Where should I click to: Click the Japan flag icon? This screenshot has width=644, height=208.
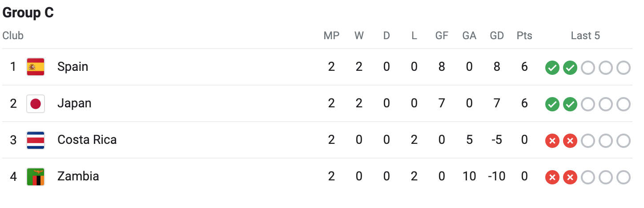click(x=35, y=104)
